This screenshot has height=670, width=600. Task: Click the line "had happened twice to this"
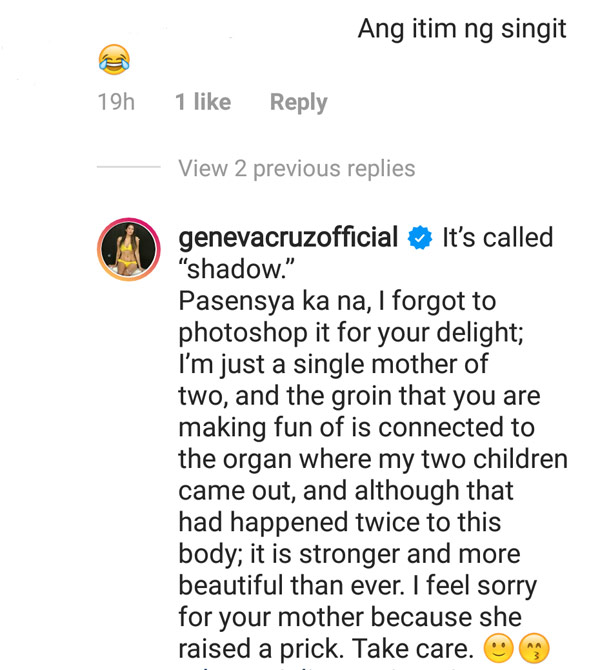(x=340, y=523)
